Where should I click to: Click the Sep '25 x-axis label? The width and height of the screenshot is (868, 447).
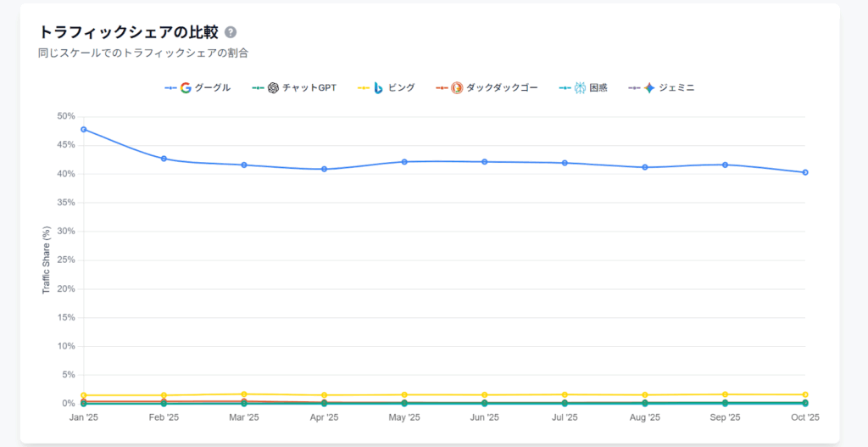click(726, 417)
